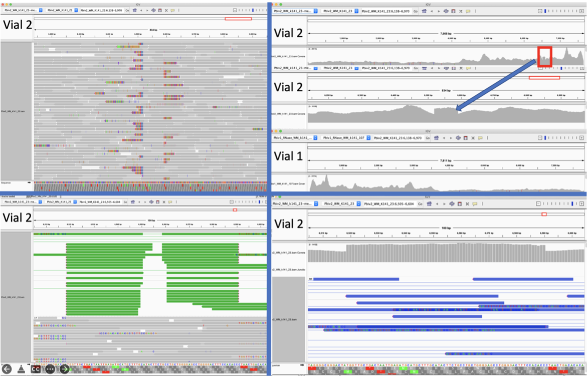
Task: Click Go button in 834 bp coverage toolbar
Action: point(416,68)
